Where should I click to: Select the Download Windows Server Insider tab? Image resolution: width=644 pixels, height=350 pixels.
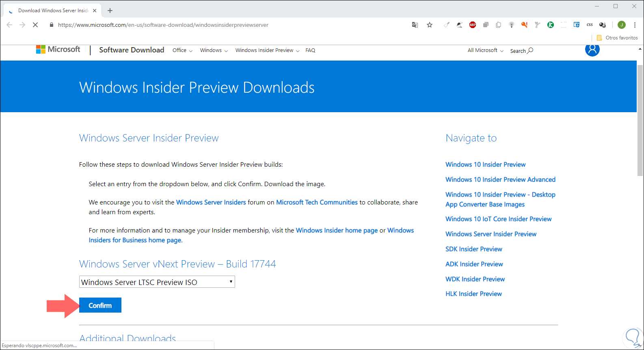52,11
